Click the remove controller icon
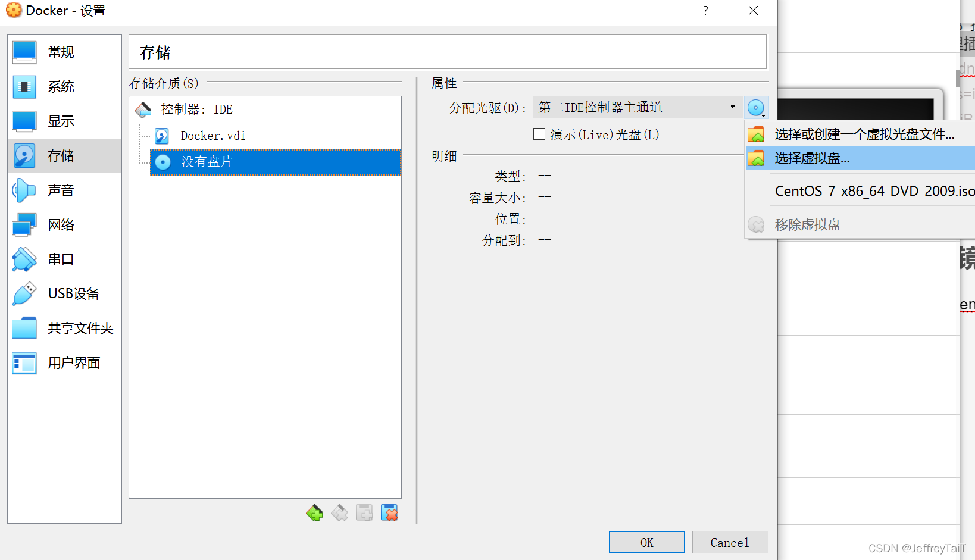 point(339,512)
